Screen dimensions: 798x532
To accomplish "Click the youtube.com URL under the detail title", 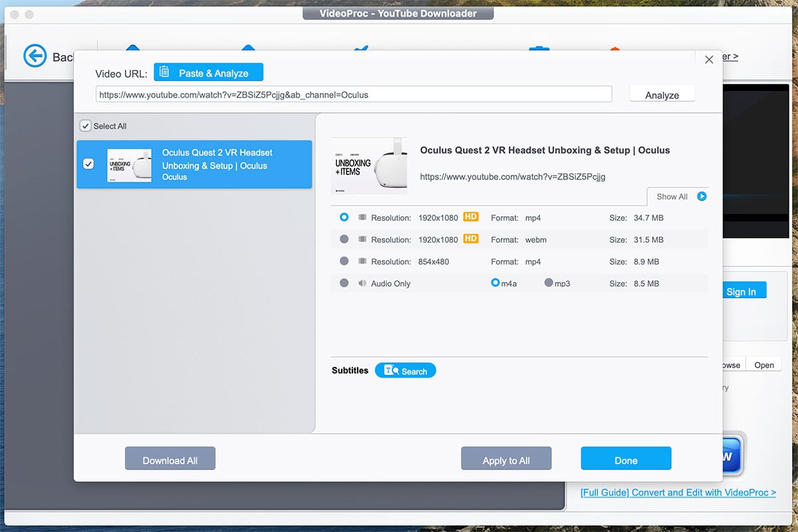I will pos(513,177).
